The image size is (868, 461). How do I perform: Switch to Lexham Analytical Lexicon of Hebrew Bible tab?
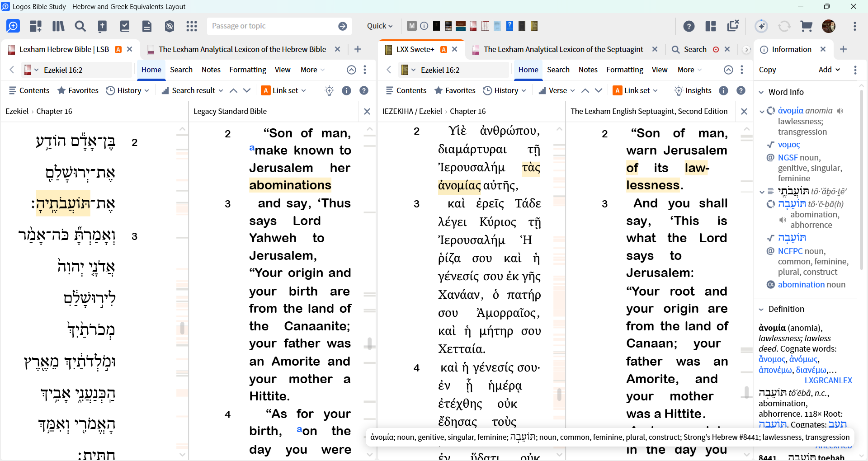click(x=242, y=49)
